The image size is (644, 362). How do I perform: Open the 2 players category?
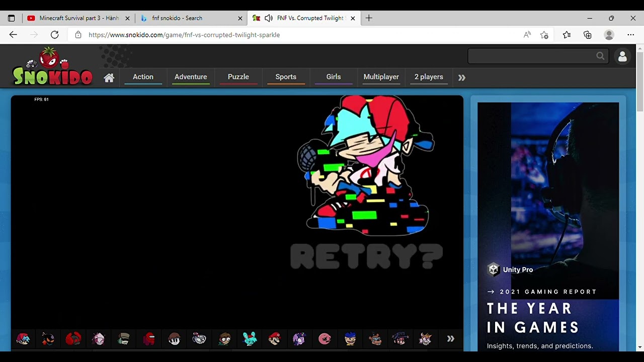pyautogui.click(x=429, y=77)
